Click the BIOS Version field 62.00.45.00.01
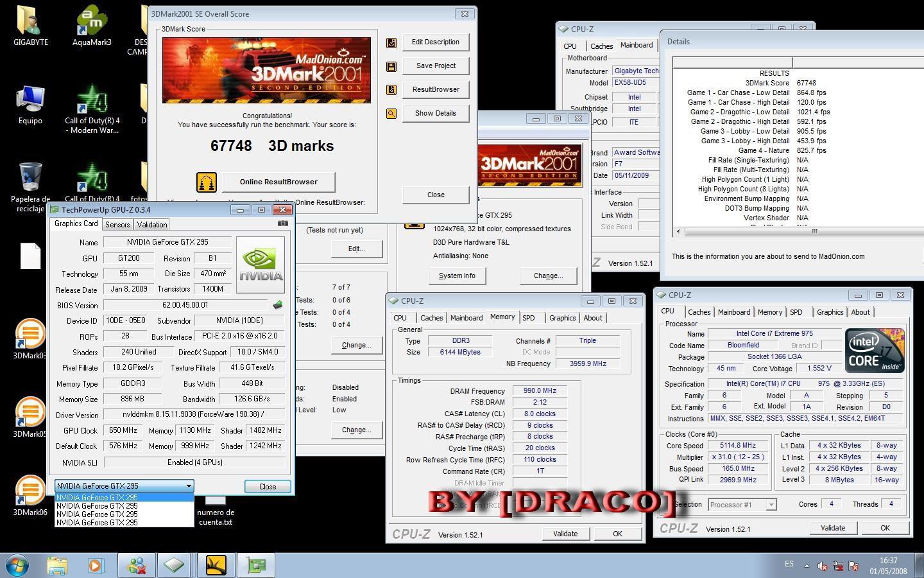 (185, 306)
